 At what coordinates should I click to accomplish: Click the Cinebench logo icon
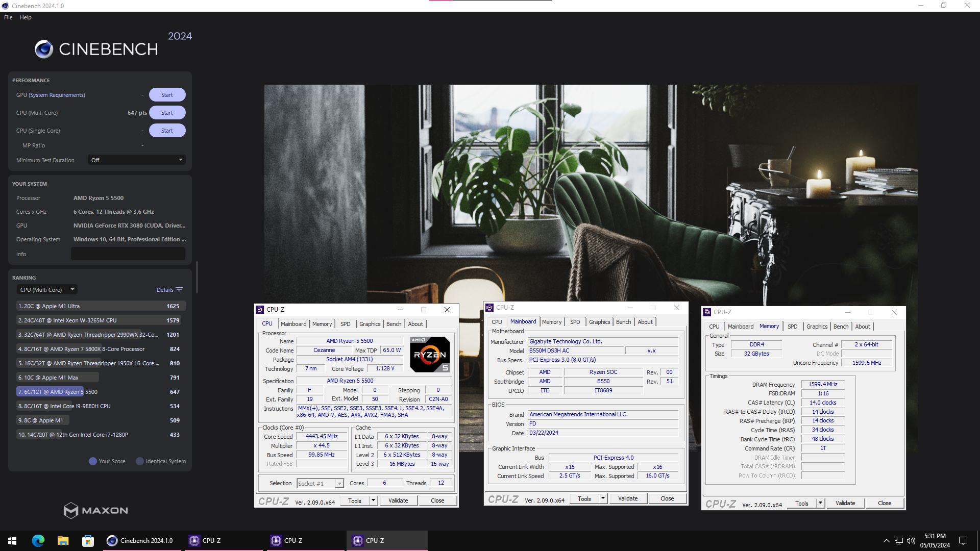[x=44, y=49]
